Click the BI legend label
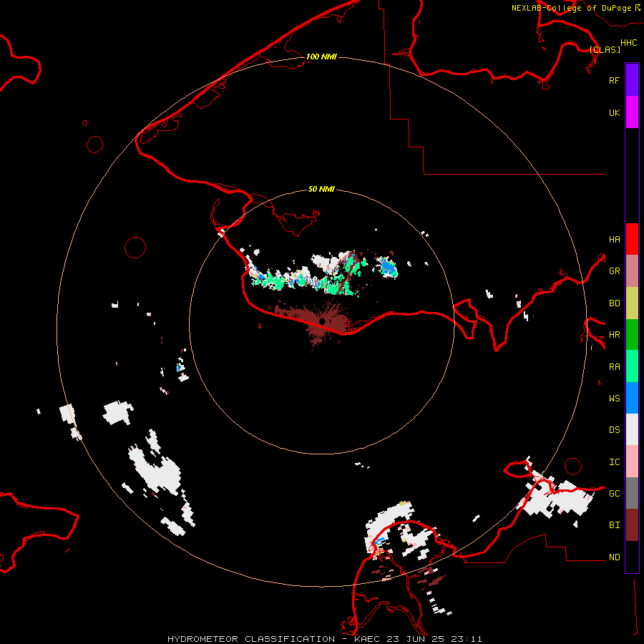This screenshot has width=644, height=644. [x=614, y=525]
